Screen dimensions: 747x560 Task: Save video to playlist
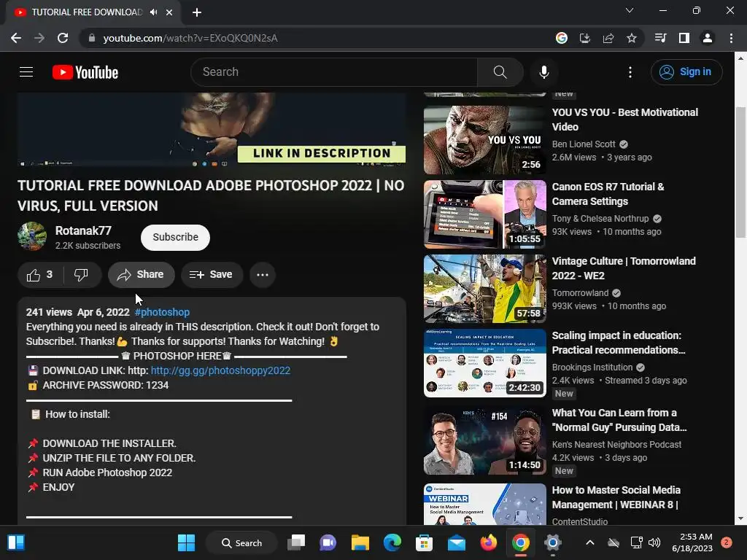click(x=212, y=275)
